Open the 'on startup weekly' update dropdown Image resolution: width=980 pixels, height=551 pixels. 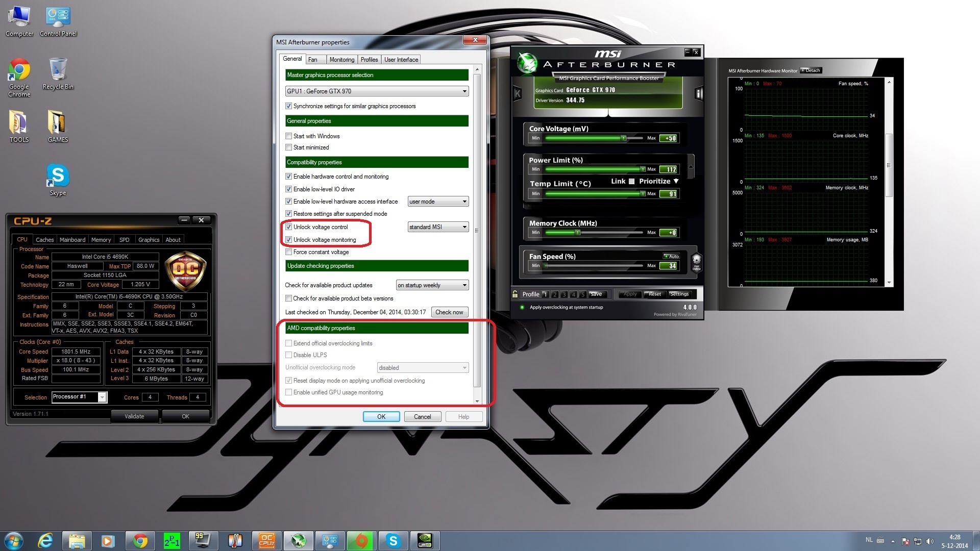click(x=432, y=285)
